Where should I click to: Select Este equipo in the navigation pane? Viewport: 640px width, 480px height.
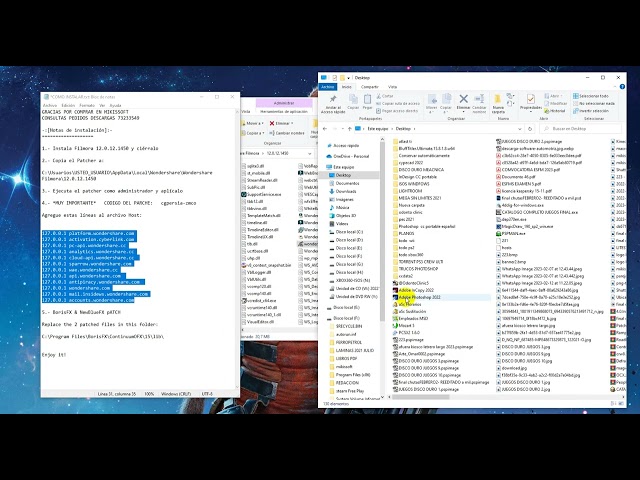click(x=343, y=167)
